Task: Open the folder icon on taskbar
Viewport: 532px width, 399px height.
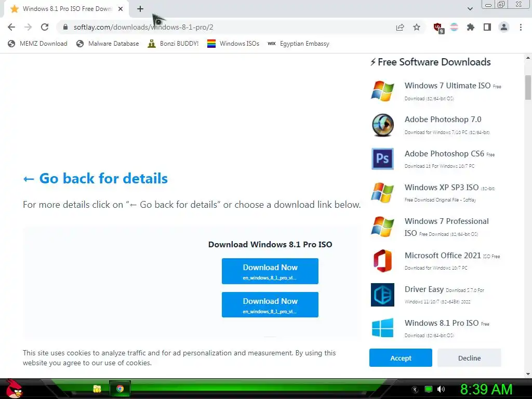Action: (x=97, y=389)
